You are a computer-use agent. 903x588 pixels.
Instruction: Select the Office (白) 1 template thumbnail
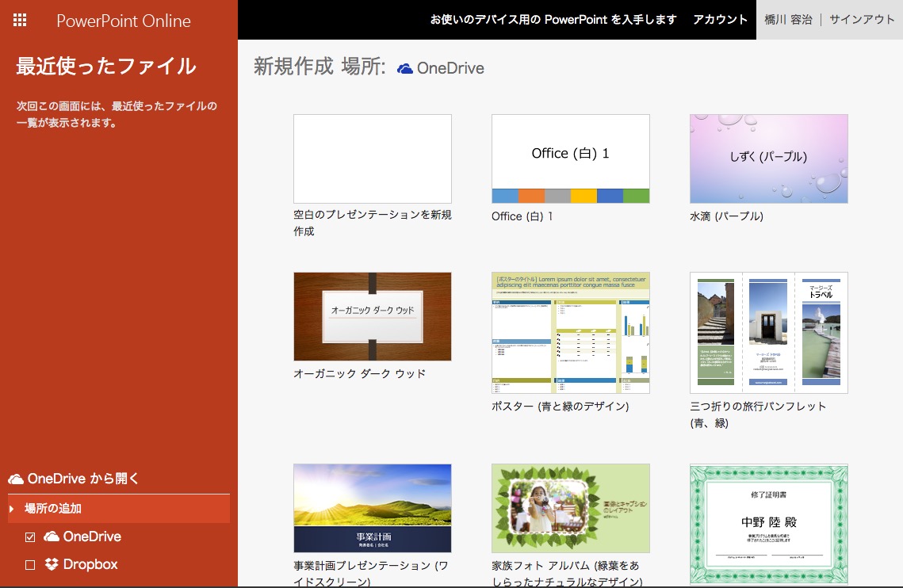pyautogui.click(x=571, y=159)
